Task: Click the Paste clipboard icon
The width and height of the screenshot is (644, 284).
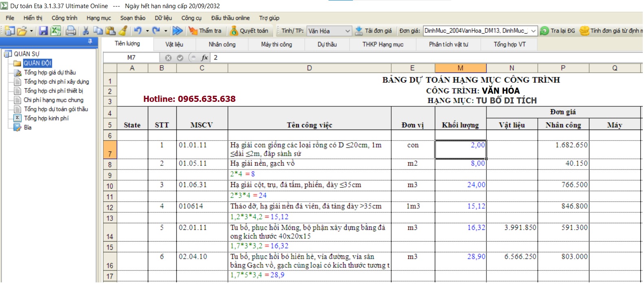Action: point(110,31)
